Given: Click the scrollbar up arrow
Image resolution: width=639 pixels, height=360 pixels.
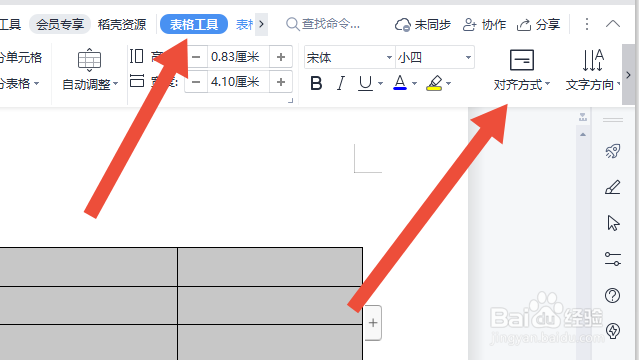Looking at the screenshot, I should pos(583,135).
